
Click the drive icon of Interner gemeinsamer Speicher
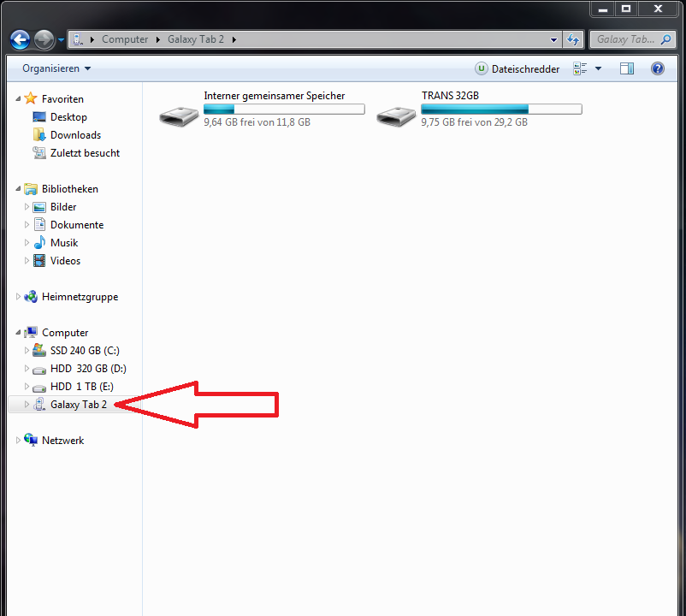(179, 116)
